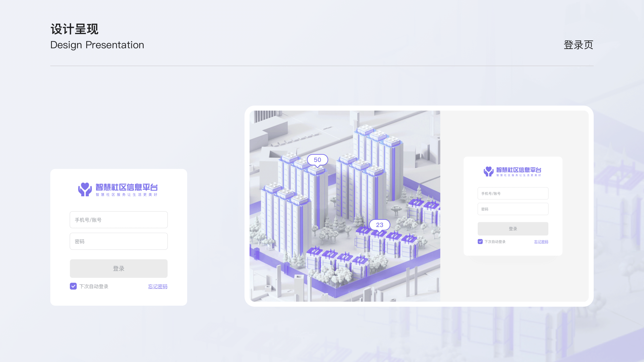Click the Design Presentation subtitle
The height and width of the screenshot is (362, 644).
tap(97, 45)
